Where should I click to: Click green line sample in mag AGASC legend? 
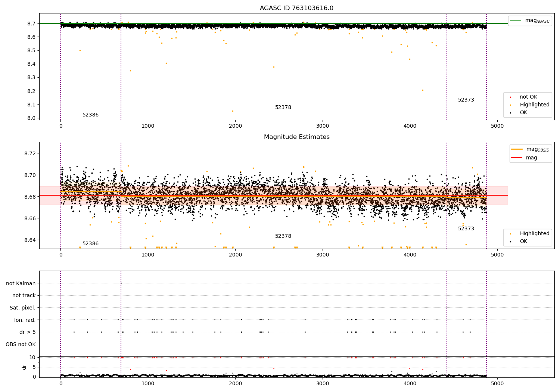click(x=516, y=21)
